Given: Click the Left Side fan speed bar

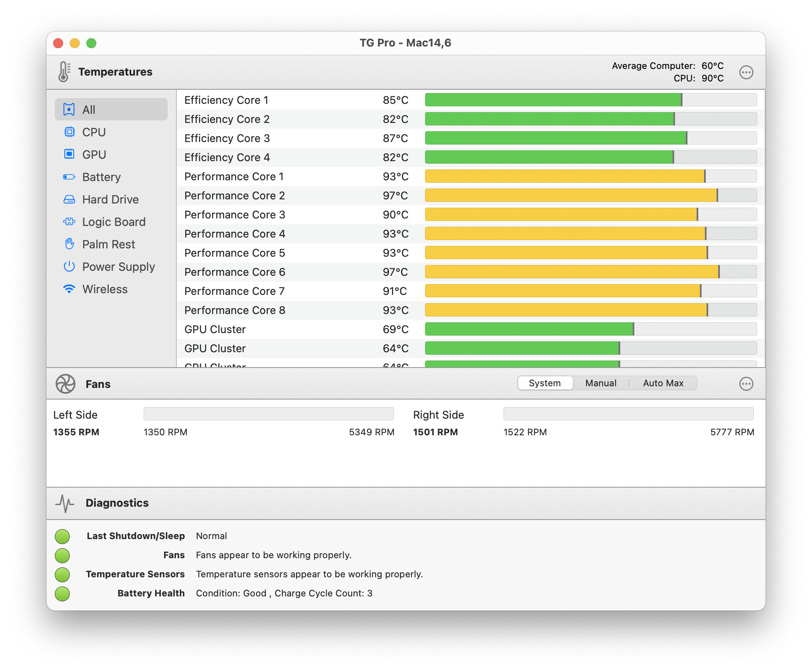Looking at the screenshot, I should click(268, 414).
